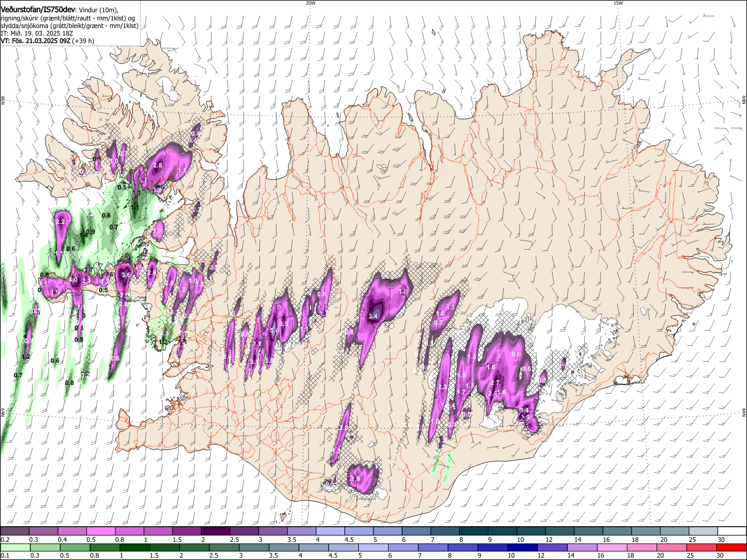Click the 2.7 snowfall value over the glacier
This screenshot has height=560, width=747.
tap(495, 383)
